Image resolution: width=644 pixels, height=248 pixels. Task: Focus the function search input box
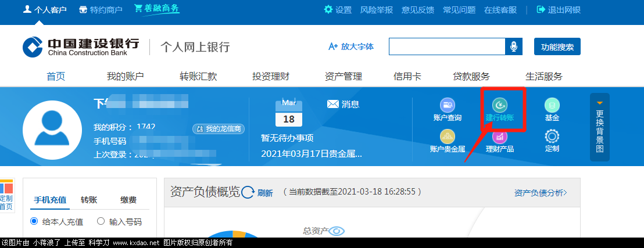point(447,46)
